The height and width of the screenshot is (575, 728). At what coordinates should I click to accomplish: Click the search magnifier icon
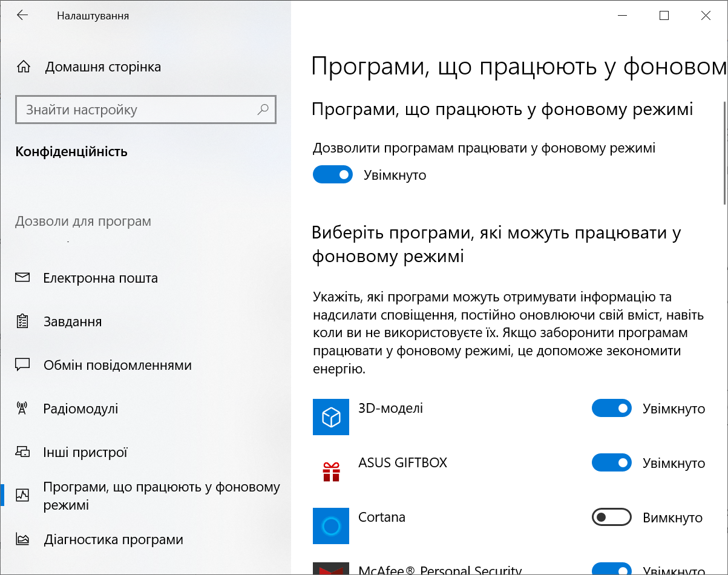pos(263,110)
